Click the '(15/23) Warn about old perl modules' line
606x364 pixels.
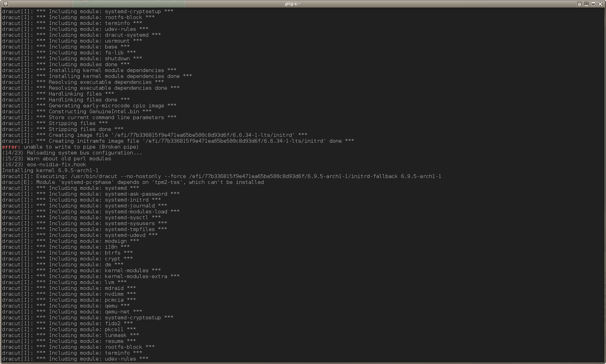pyautogui.click(x=56, y=159)
